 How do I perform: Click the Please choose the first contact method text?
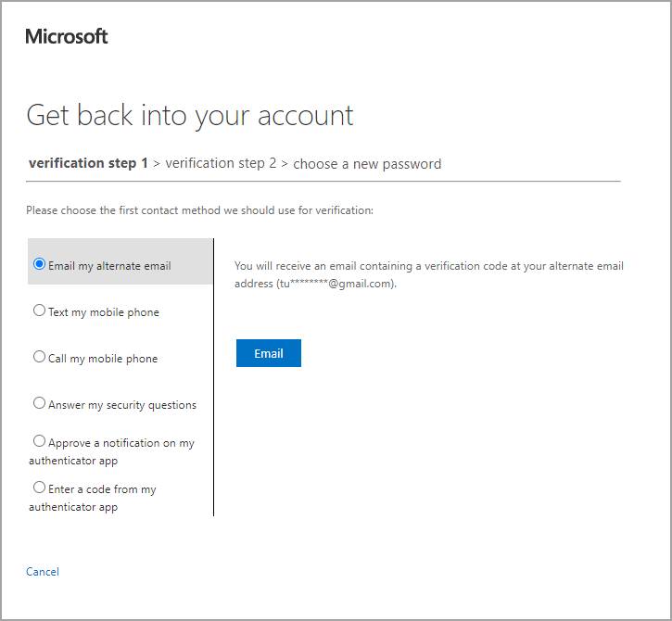tap(199, 210)
